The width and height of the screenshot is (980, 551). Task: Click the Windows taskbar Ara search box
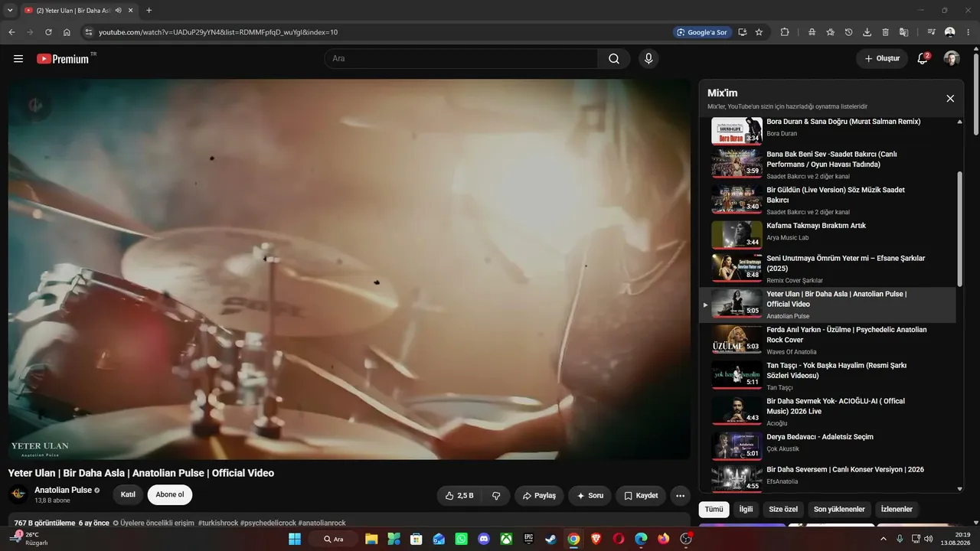click(x=333, y=539)
